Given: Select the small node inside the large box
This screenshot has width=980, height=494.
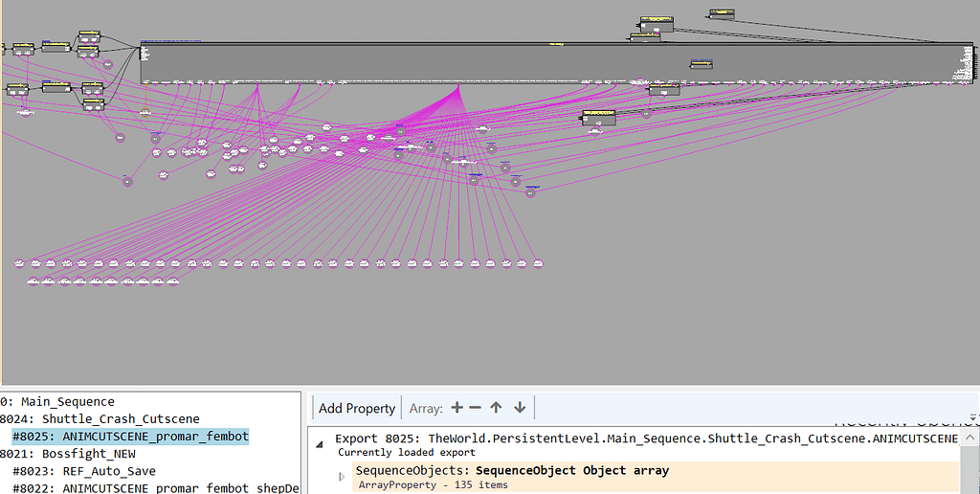Looking at the screenshot, I should tap(701, 64).
